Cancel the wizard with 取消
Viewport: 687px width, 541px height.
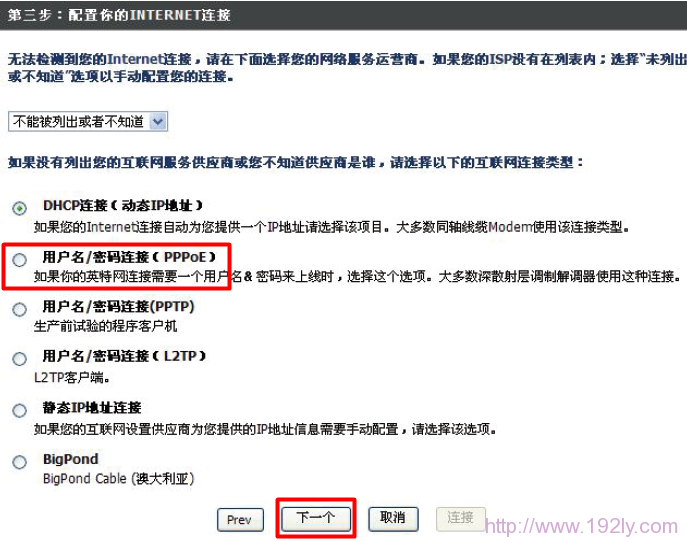coord(393,518)
